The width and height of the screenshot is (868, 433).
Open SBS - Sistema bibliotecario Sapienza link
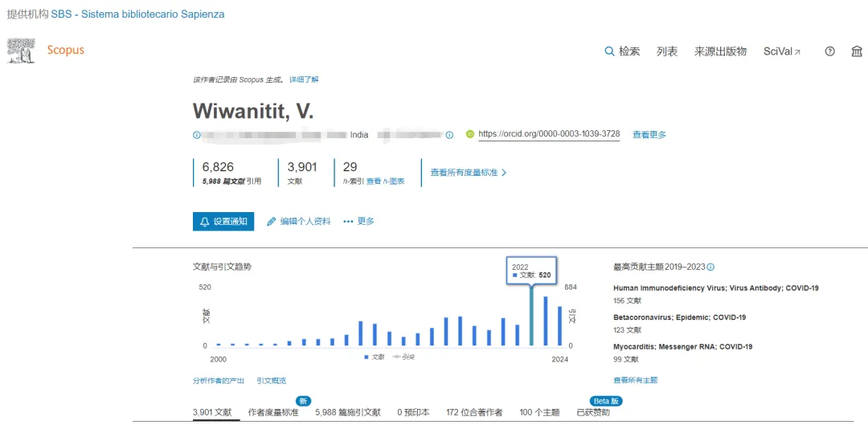[x=138, y=14]
